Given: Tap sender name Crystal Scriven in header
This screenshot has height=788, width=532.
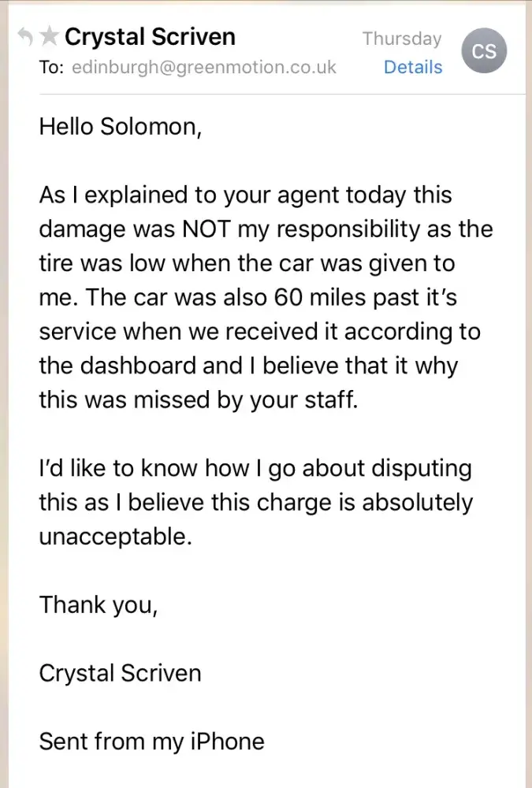Looking at the screenshot, I should click(x=150, y=36).
